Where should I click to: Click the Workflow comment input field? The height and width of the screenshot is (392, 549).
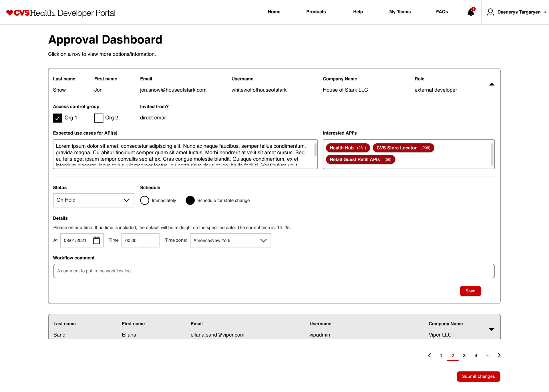pyautogui.click(x=274, y=271)
